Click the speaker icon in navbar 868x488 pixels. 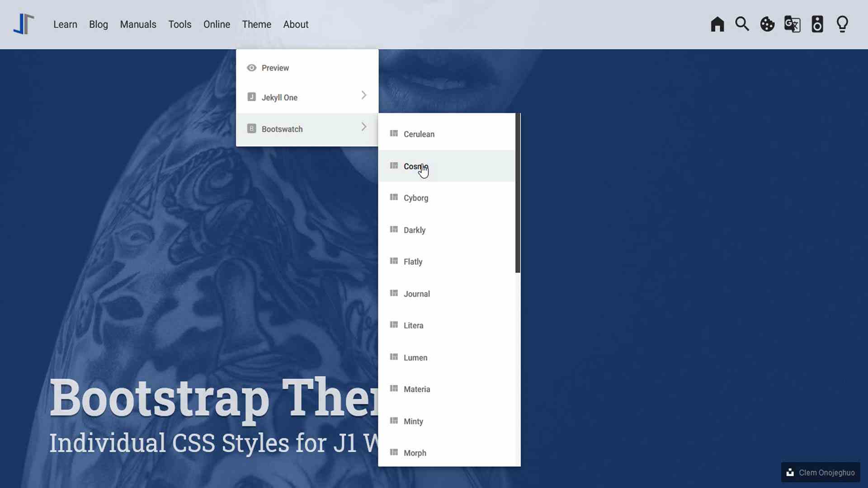tap(817, 24)
